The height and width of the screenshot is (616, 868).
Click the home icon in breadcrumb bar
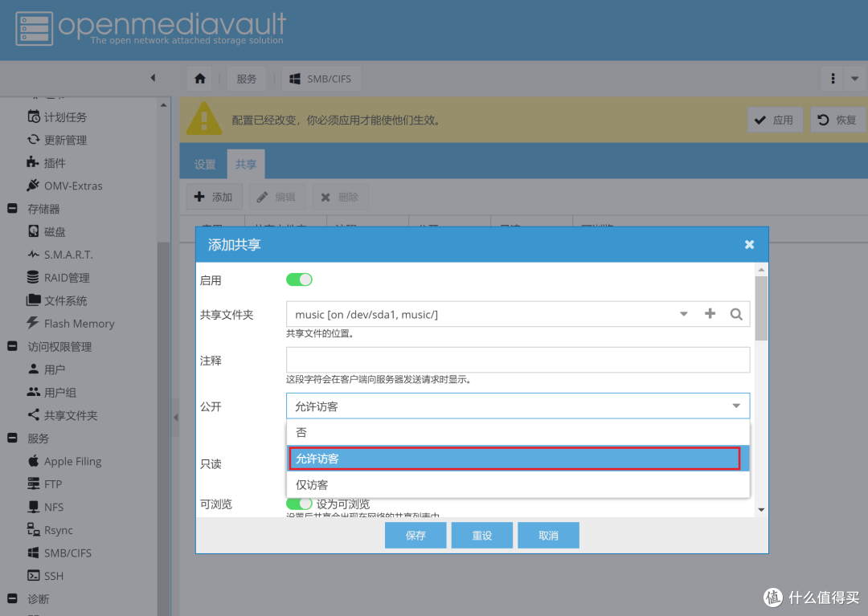click(x=200, y=79)
